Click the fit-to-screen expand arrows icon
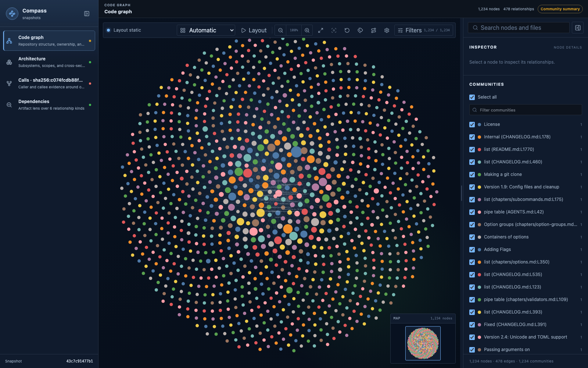588x368 pixels. click(x=320, y=30)
